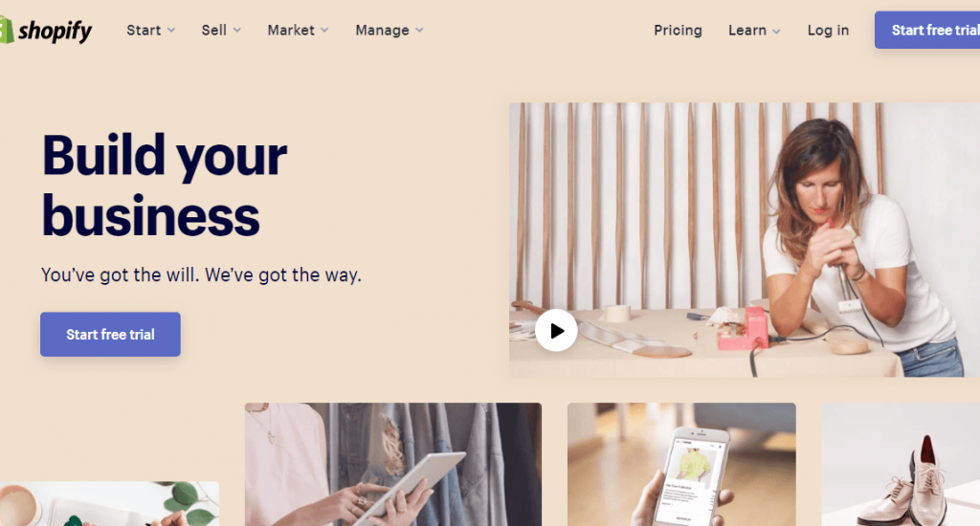Click the Start free trial button below the tagline
980x526 pixels.
[x=111, y=334]
